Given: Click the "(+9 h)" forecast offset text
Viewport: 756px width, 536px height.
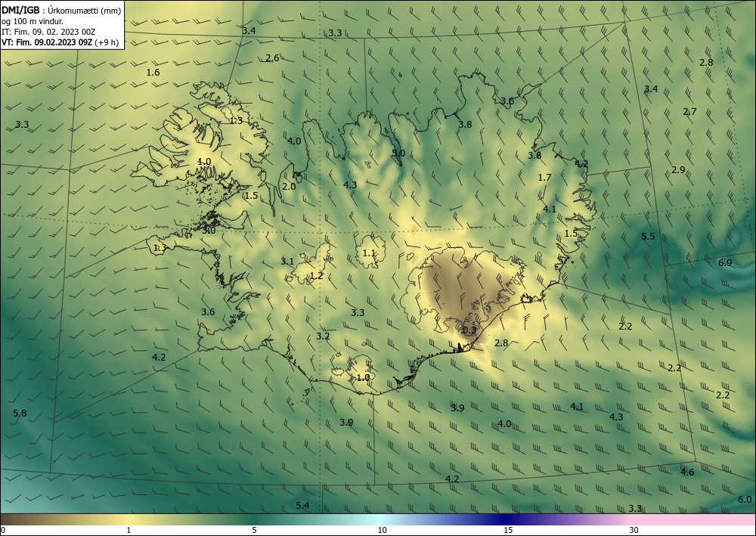Looking at the screenshot, I should (107, 42).
